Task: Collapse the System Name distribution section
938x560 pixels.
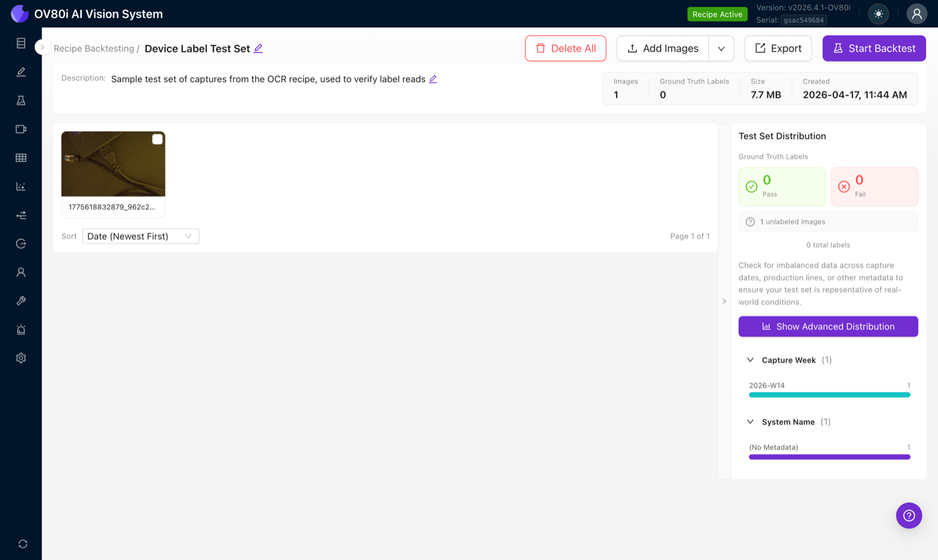Action: point(750,421)
